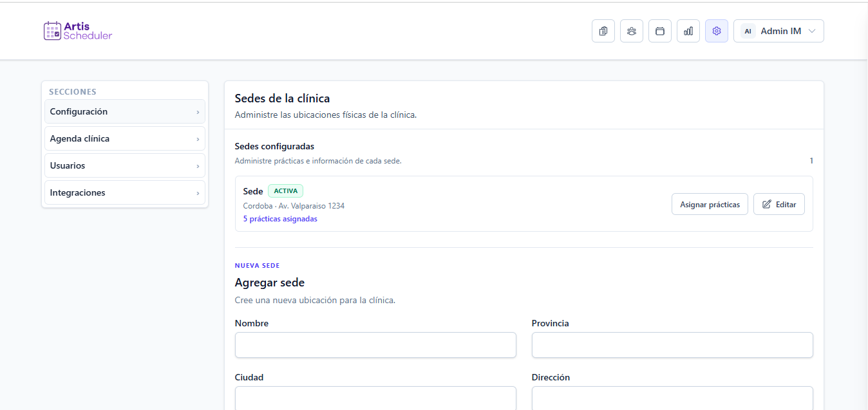The height and width of the screenshot is (410, 868).
Task: Expand the Usuarios section
Action: tap(125, 165)
